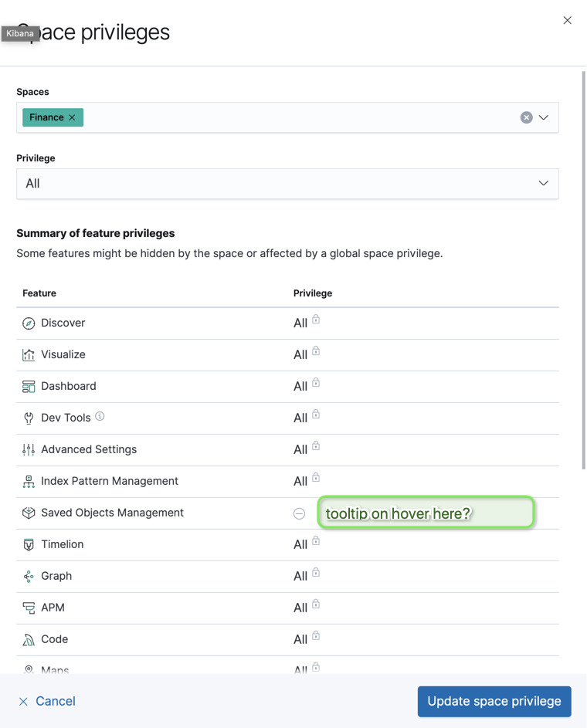The height and width of the screenshot is (728, 587).
Task: Click the minus icon in Saved Objects row
Action: (x=300, y=514)
